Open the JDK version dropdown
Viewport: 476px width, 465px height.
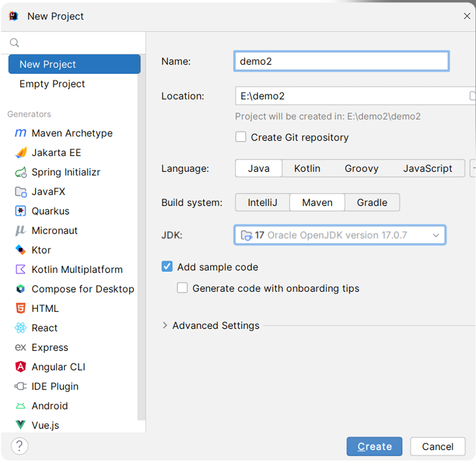point(340,235)
